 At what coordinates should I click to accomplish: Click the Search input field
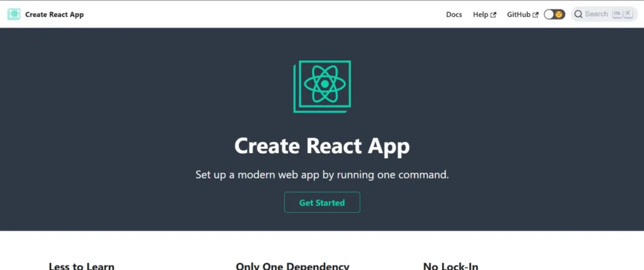pyautogui.click(x=604, y=14)
